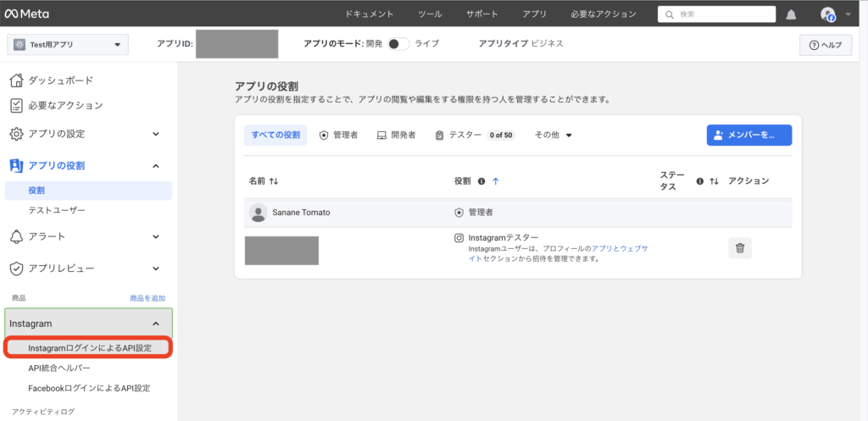
Task: Sort by ステータス column arrows
Action: click(x=714, y=181)
